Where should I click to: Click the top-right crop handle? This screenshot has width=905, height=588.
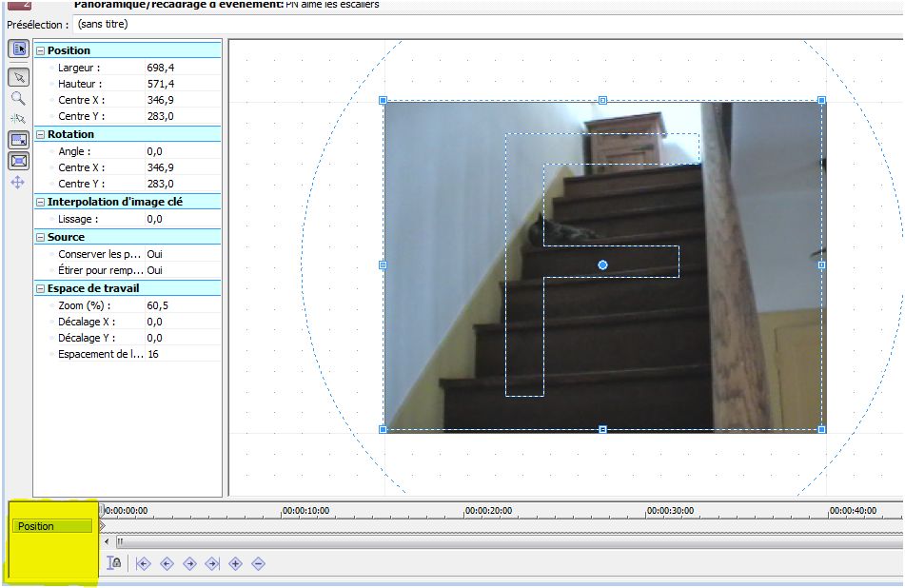(822, 101)
